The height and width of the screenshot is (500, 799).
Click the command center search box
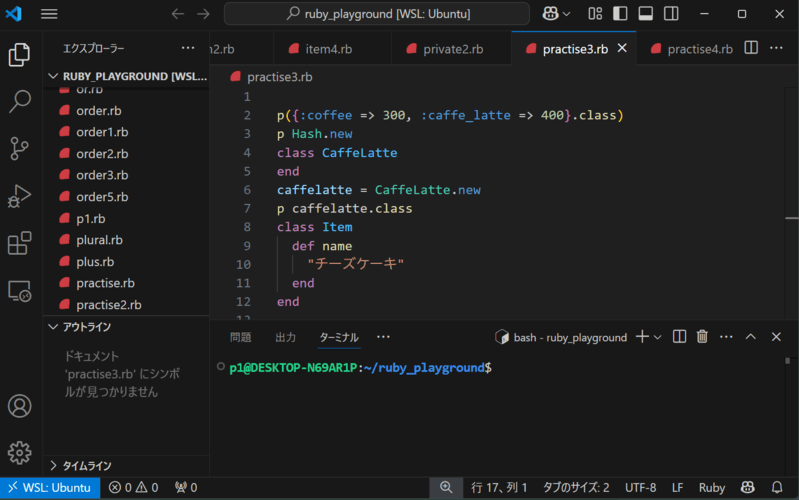377,14
